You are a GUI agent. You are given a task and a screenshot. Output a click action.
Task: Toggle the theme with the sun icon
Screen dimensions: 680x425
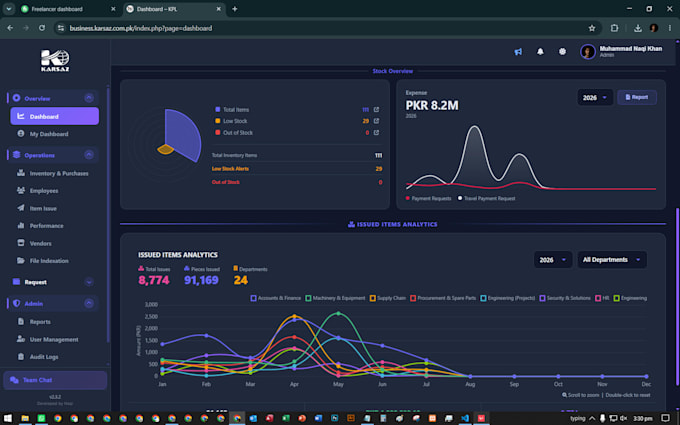(x=562, y=52)
